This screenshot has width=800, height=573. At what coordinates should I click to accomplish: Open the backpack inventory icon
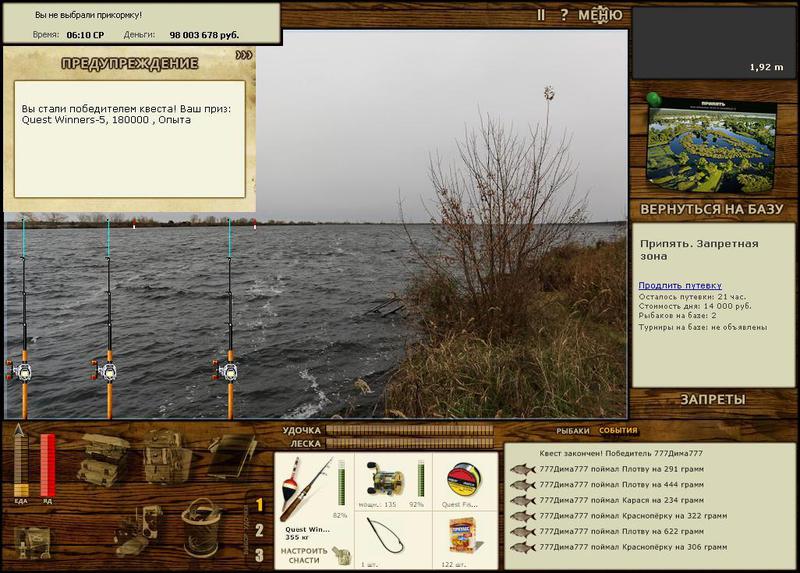pyautogui.click(x=167, y=457)
